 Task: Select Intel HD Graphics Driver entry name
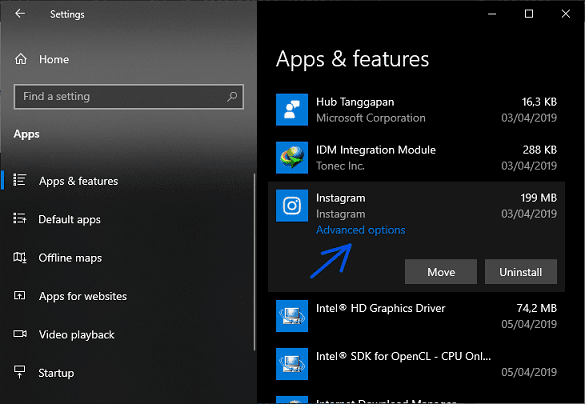click(x=381, y=309)
